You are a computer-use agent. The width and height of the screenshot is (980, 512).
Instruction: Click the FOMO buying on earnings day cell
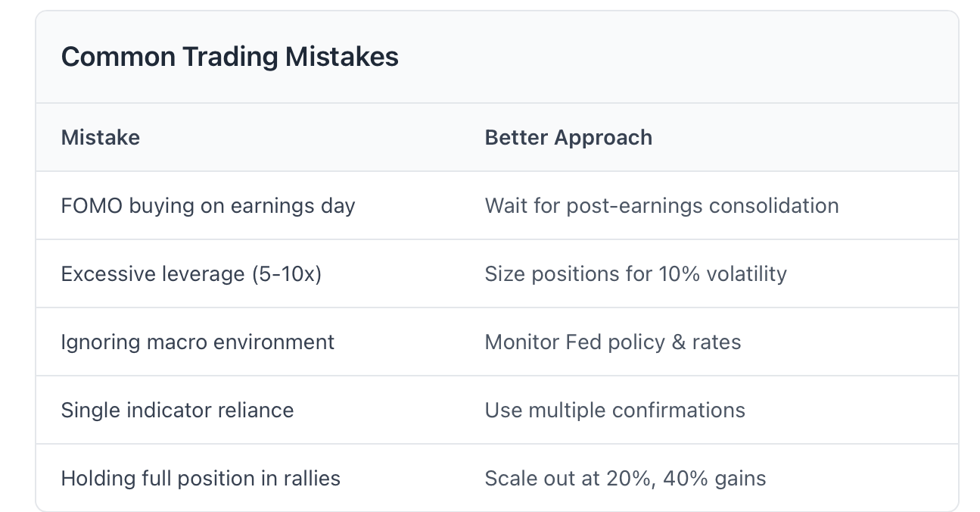pyautogui.click(x=208, y=206)
